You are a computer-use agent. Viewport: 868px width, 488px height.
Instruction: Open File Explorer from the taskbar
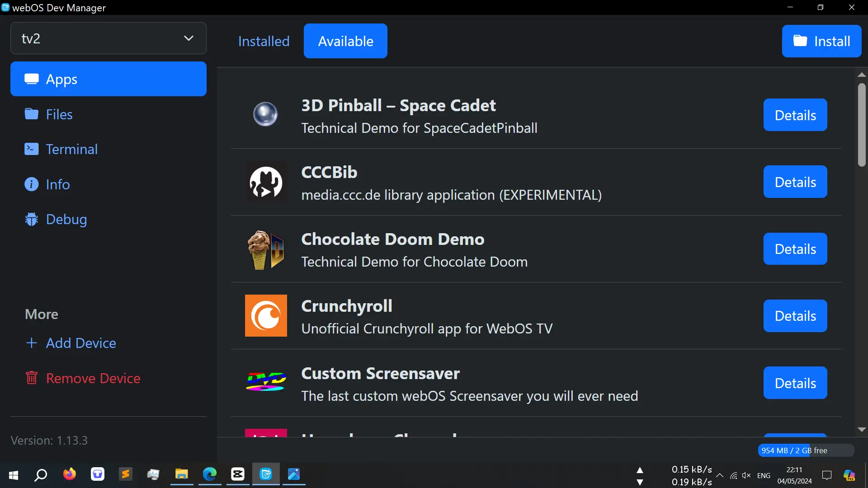(x=181, y=474)
